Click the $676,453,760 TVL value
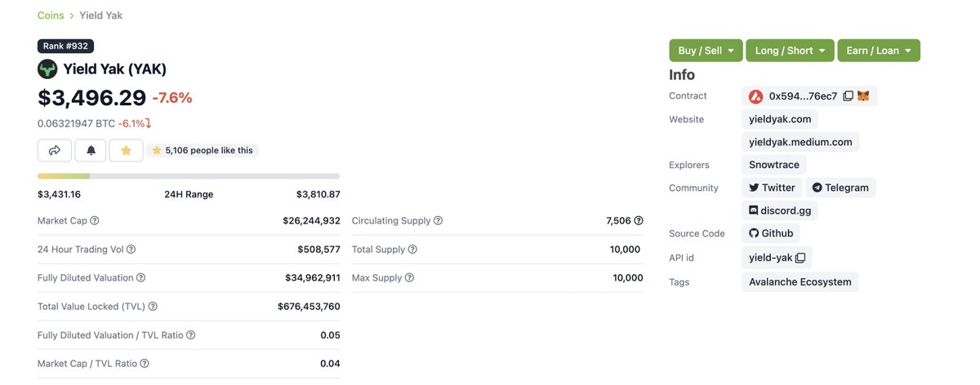 click(309, 307)
